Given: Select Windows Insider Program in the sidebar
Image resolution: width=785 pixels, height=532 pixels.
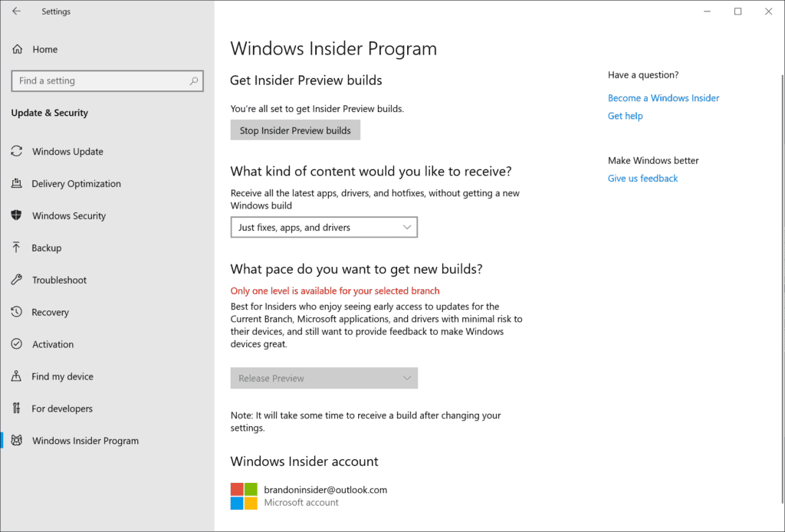Looking at the screenshot, I should click(x=85, y=441).
